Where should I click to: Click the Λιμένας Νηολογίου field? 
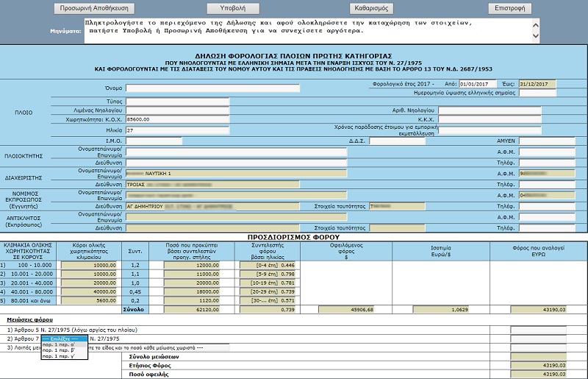[177, 110]
